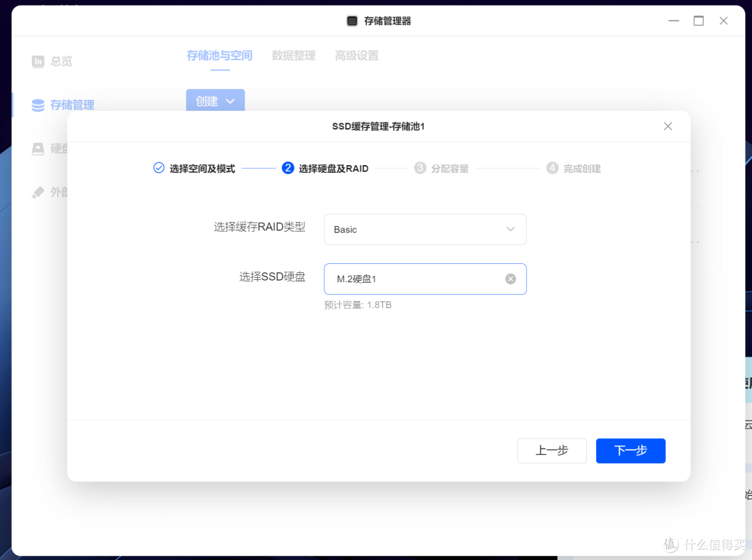Viewport: 752px width, 560px height.
Task: Click the 选择SSD硬盘 label
Action: (x=272, y=277)
